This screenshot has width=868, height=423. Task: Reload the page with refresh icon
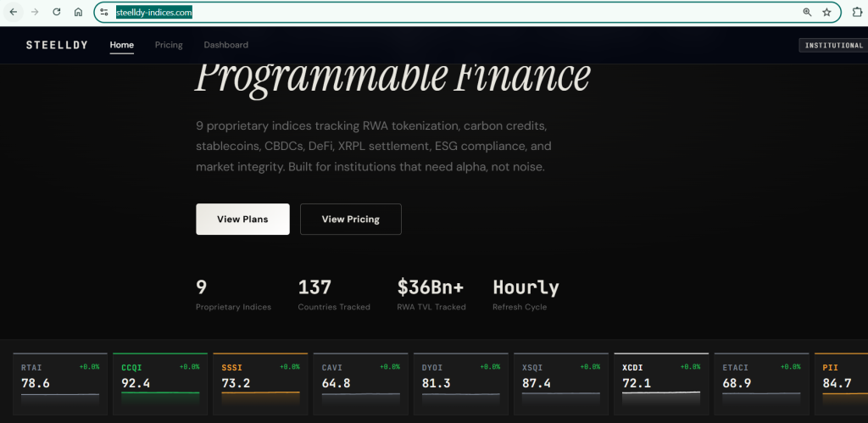pyautogui.click(x=57, y=12)
